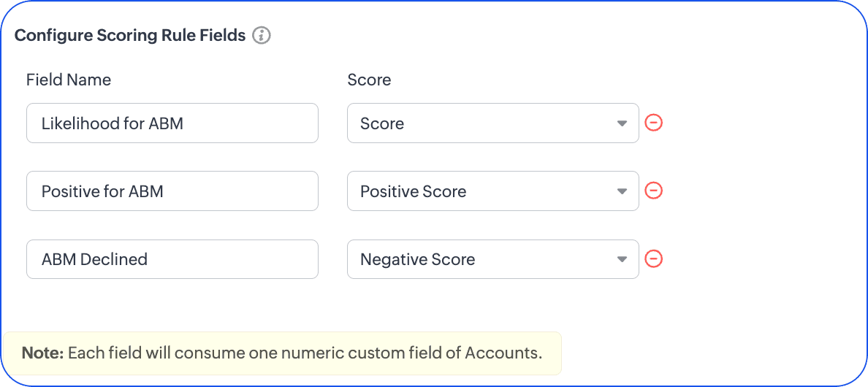Remove the ABM Declined scoring field
Image resolution: width=868 pixels, height=387 pixels.
pyautogui.click(x=654, y=258)
